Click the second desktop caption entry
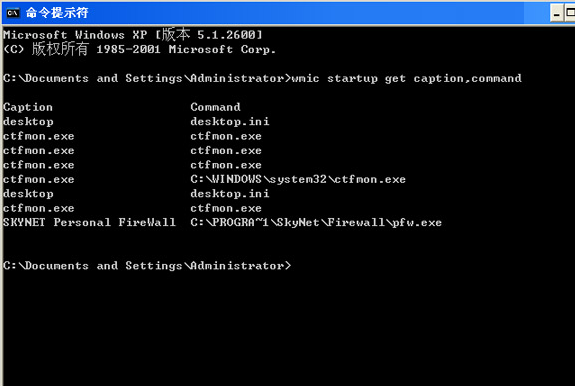Screen dimensions: 575x386 pyautogui.click(x=28, y=194)
